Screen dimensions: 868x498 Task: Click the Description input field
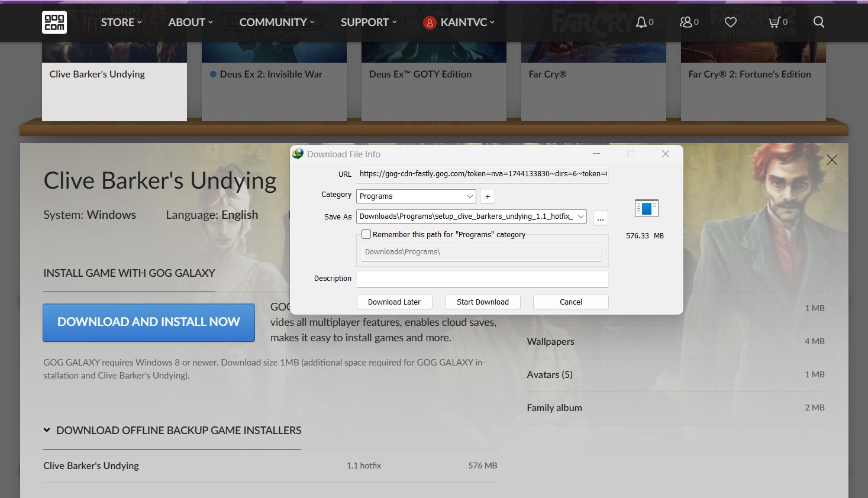coord(482,279)
